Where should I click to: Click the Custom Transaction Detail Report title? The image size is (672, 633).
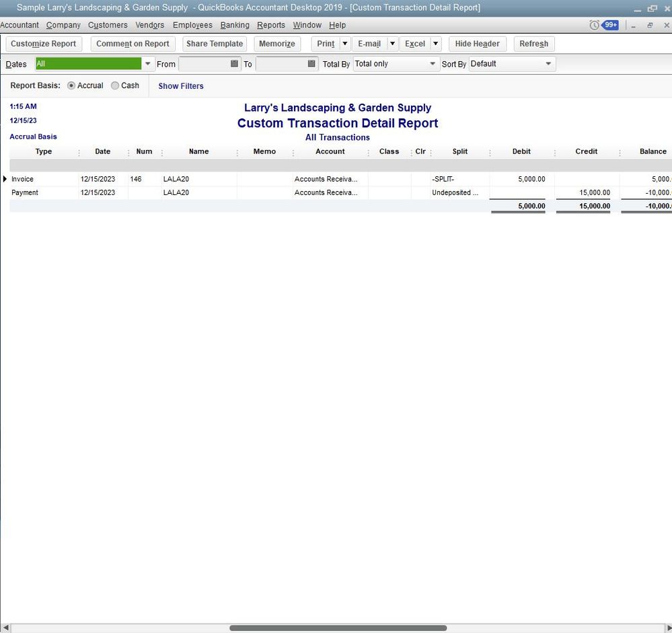pyautogui.click(x=338, y=123)
